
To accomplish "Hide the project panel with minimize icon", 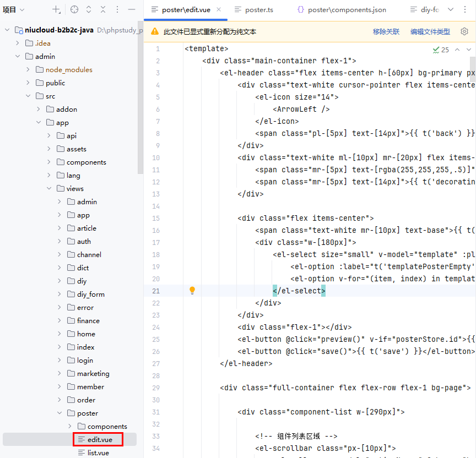I will click(131, 10).
